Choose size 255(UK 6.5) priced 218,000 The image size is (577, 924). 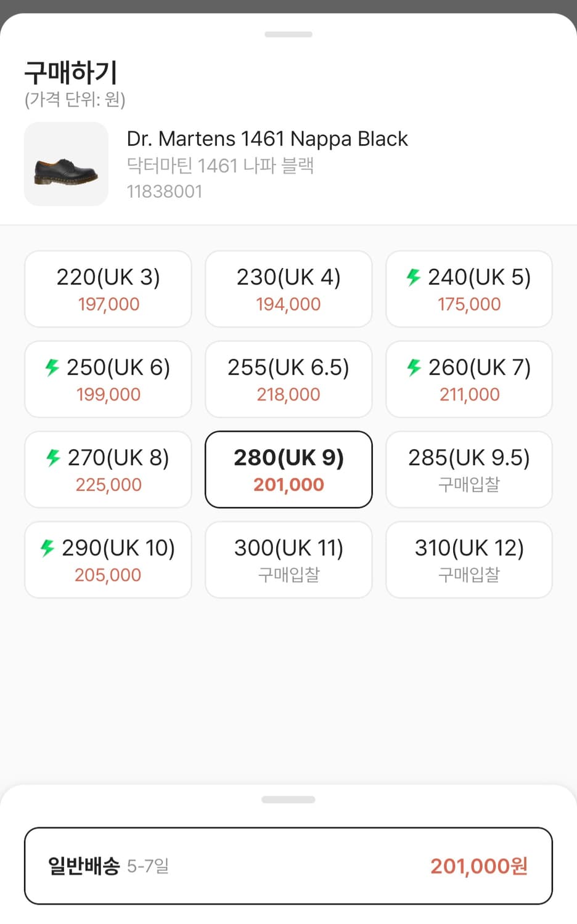288,379
